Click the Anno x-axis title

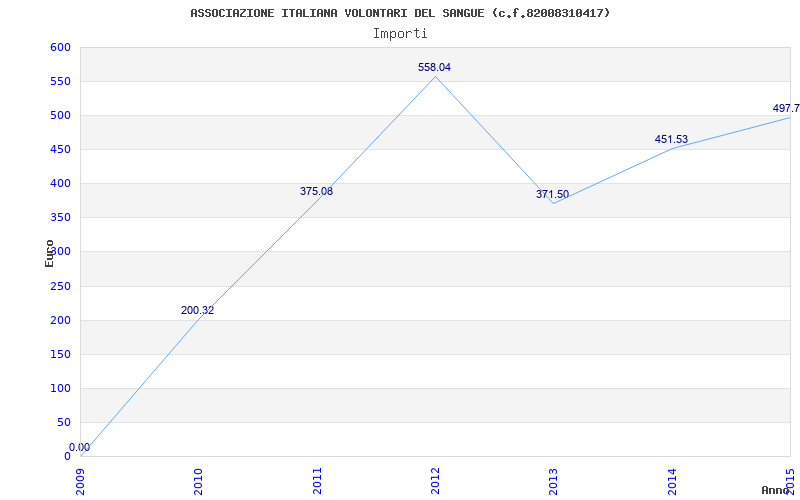point(776,490)
